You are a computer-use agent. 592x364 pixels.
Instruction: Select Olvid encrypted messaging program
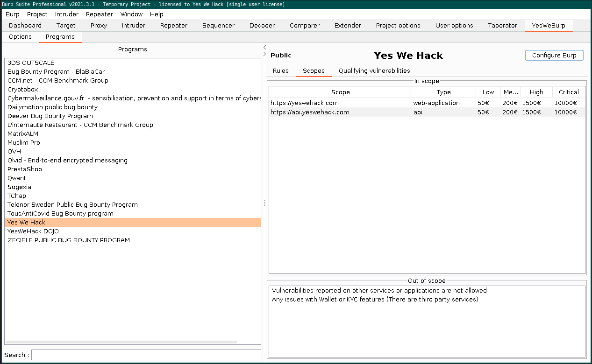coord(133,161)
